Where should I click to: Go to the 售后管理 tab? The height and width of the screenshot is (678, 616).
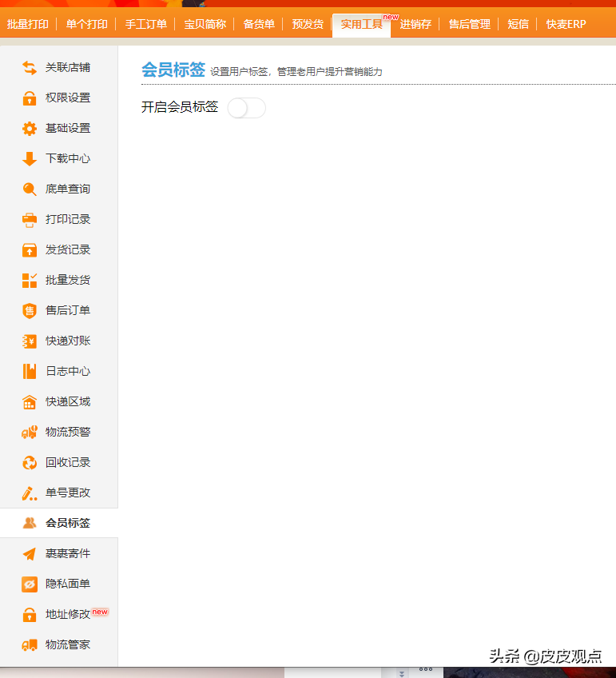click(x=469, y=24)
